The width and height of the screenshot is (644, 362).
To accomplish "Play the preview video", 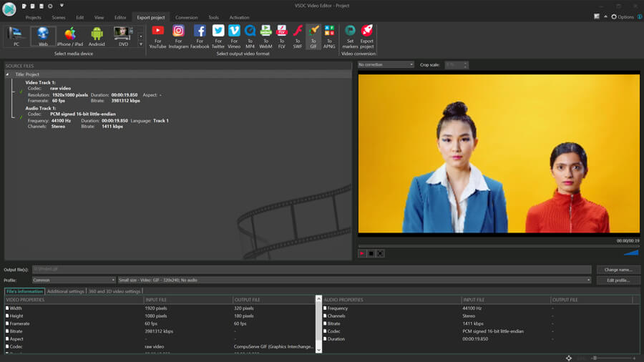I will click(362, 254).
